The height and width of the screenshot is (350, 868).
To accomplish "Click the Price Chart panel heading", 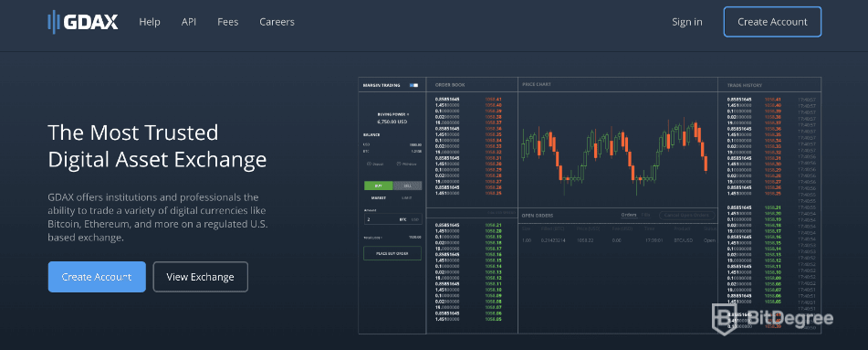I will tap(536, 85).
